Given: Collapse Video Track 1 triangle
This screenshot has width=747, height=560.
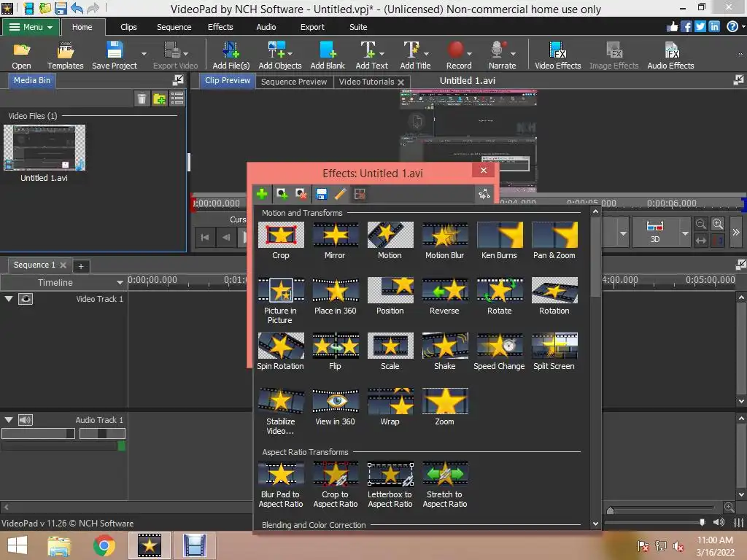Looking at the screenshot, I should 9,298.
